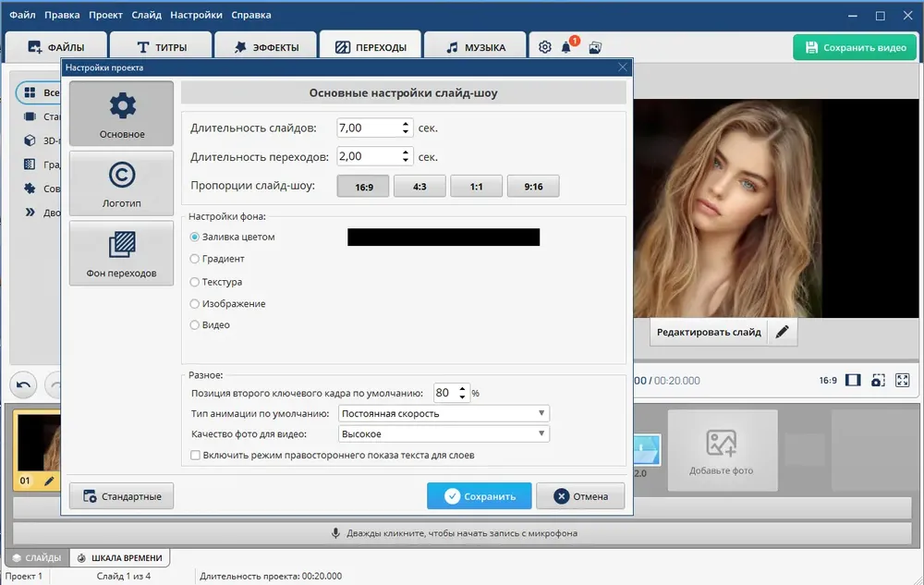Increase slide duration with up arrow
This screenshot has height=585, width=924.
click(x=406, y=125)
